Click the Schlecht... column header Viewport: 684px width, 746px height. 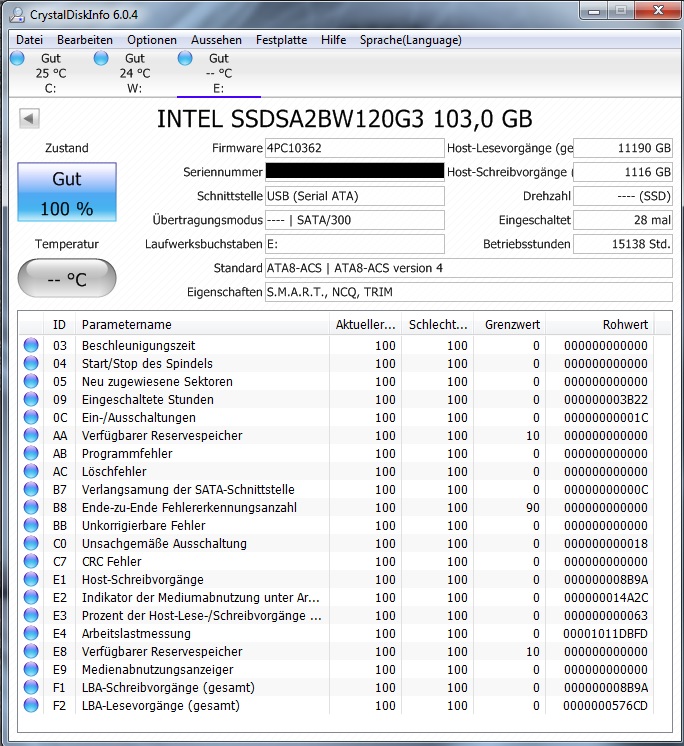click(x=438, y=324)
